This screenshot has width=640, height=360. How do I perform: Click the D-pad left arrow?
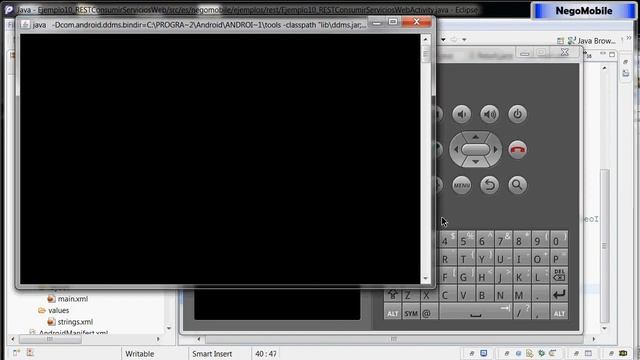[456, 149]
